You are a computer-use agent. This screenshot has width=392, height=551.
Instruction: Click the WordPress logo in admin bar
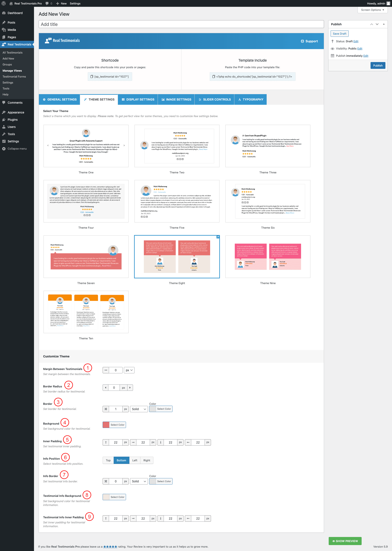[4, 3]
